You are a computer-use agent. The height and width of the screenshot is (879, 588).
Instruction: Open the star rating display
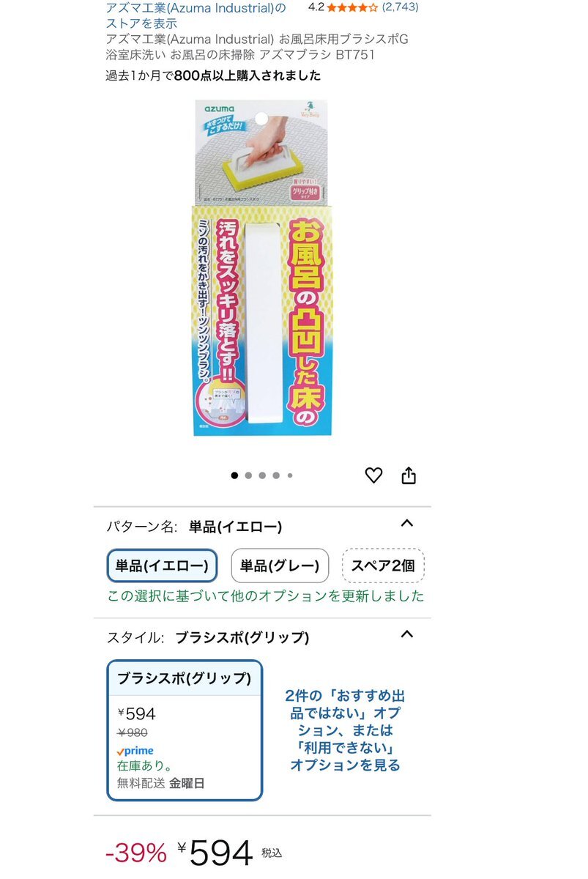click(x=352, y=7)
